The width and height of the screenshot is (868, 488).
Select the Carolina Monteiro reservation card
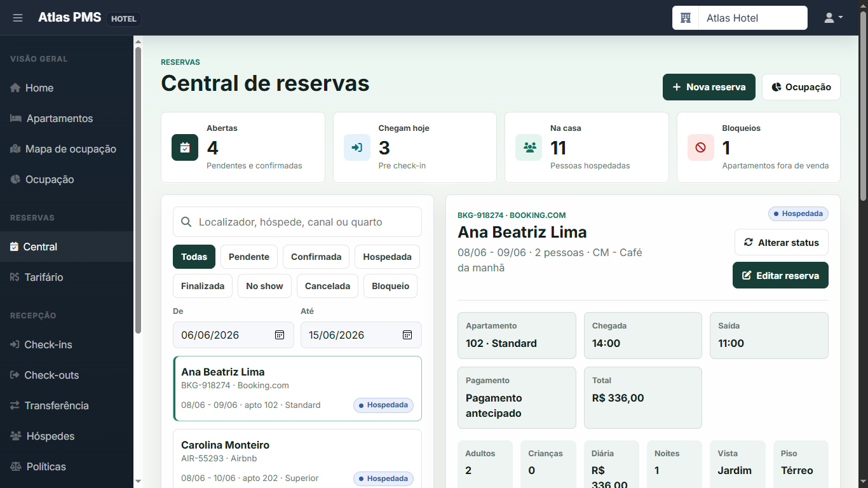click(x=297, y=459)
